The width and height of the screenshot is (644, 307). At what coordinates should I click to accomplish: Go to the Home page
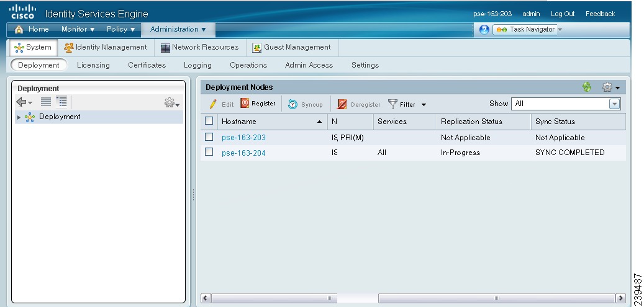(32, 29)
